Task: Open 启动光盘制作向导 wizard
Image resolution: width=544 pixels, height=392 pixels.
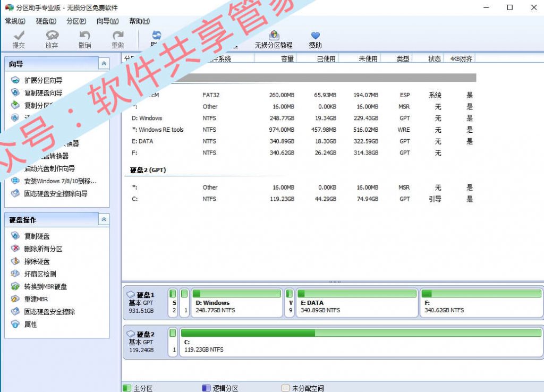Action: (49, 168)
